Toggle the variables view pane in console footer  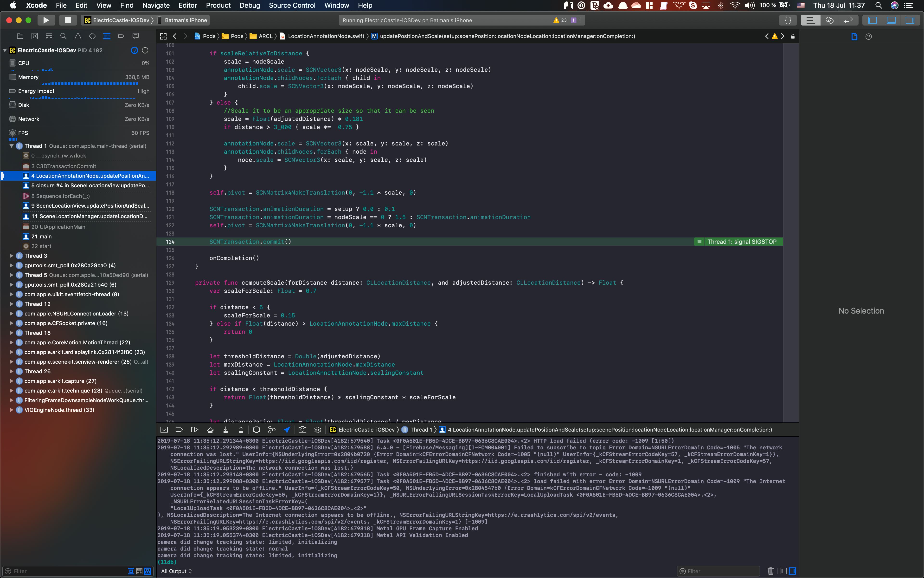click(783, 571)
